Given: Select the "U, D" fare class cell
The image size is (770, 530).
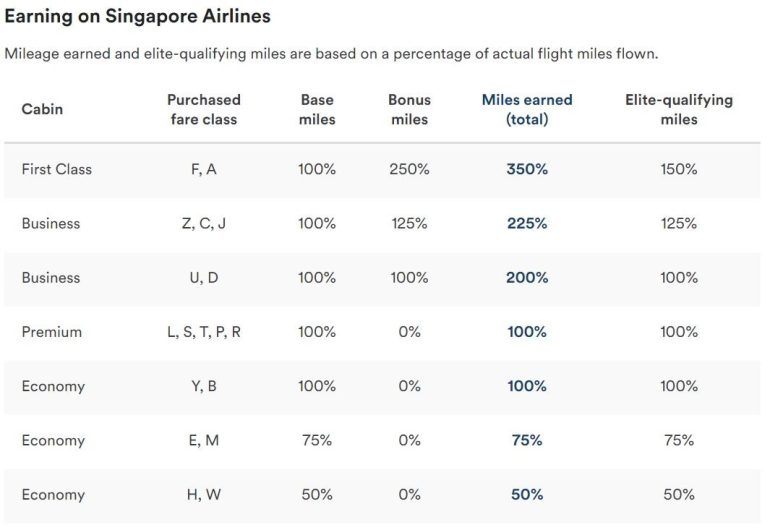Looking at the screenshot, I should pyautogui.click(x=204, y=277).
